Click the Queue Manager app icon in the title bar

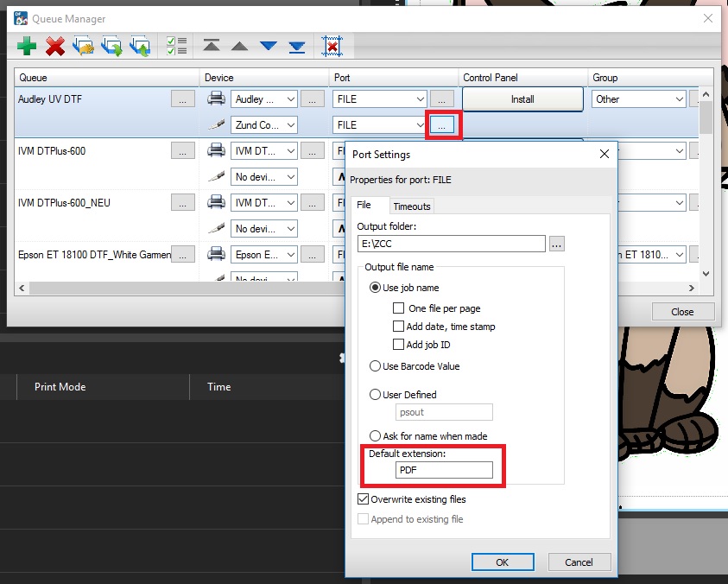click(x=21, y=19)
